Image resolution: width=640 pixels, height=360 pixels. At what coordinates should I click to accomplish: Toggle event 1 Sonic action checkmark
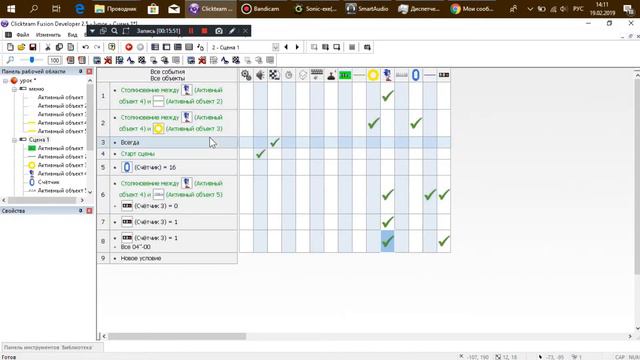tap(387, 96)
